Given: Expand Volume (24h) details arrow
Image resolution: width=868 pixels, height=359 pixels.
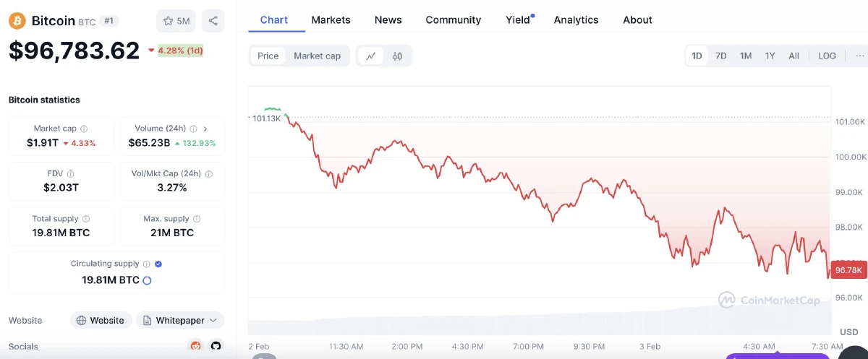Looking at the screenshot, I should 205,129.
